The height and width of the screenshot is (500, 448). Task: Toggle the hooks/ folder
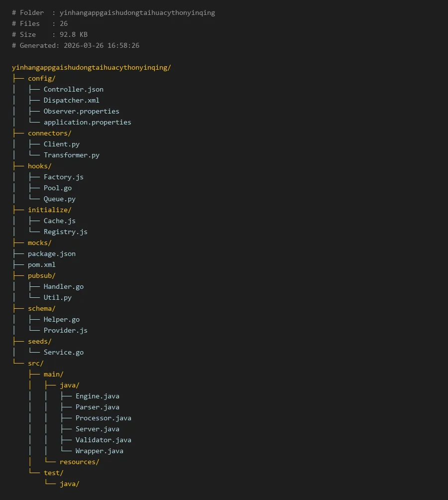[x=39, y=166]
